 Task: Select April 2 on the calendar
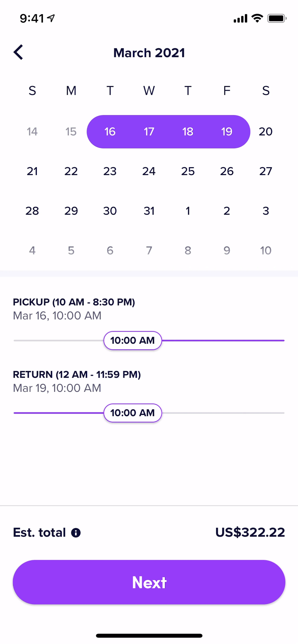(227, 211)
